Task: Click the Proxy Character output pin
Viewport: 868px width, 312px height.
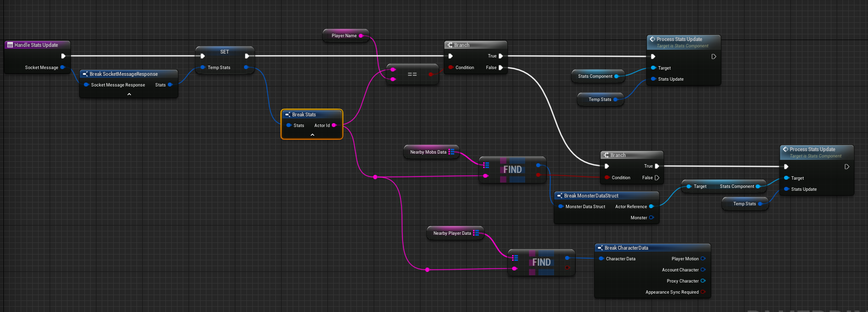Action: coord(703,281)
